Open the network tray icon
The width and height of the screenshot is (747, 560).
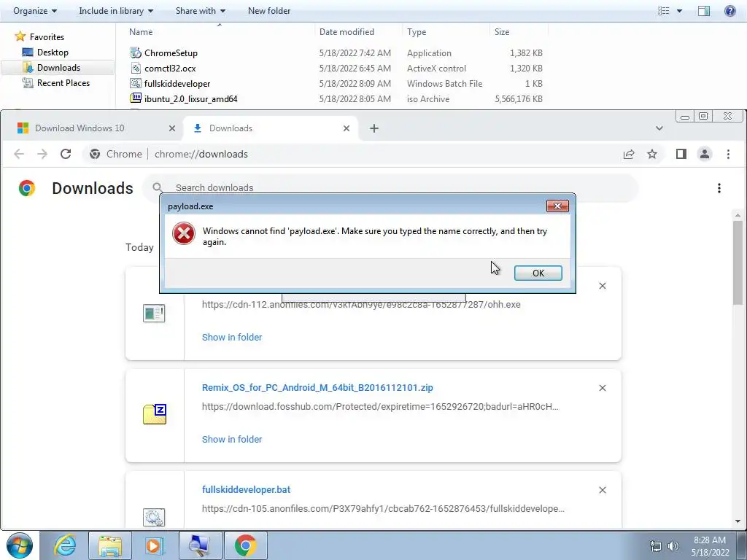pos(656,545)
